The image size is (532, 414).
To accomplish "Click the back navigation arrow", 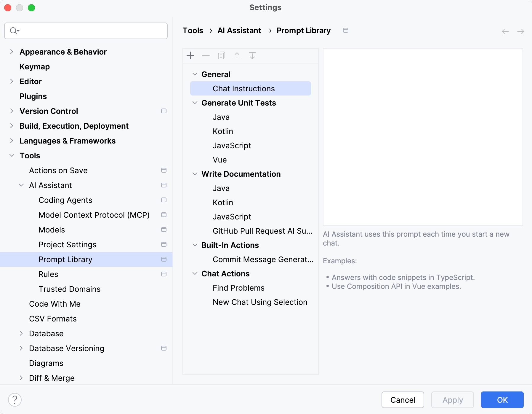I will (505, 31).
